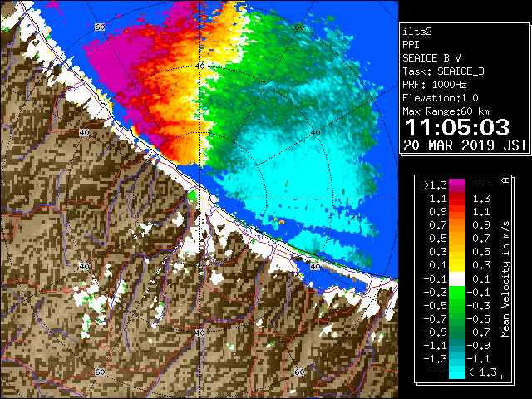
Task: Click the '20 MAR 2019 JST' date
Action: 465,145
